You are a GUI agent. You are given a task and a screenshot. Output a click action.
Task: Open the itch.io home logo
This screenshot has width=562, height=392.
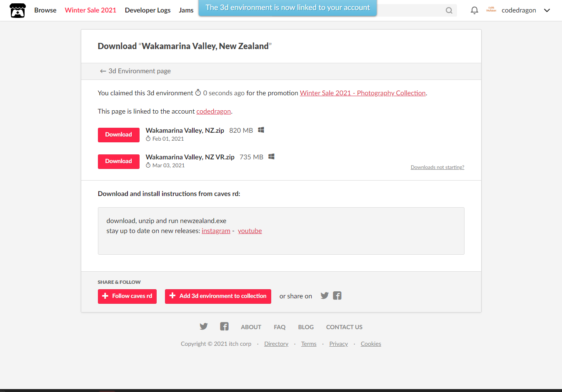point(17,10)
